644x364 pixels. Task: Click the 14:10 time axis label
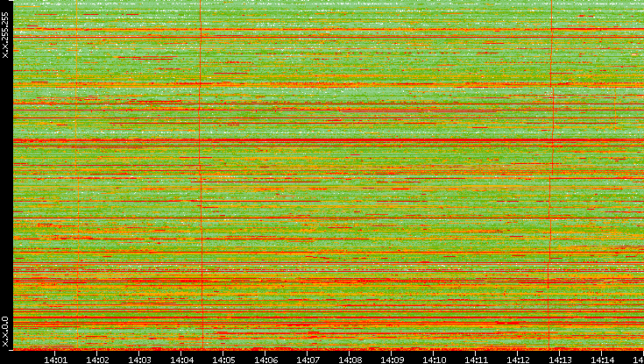434,360
